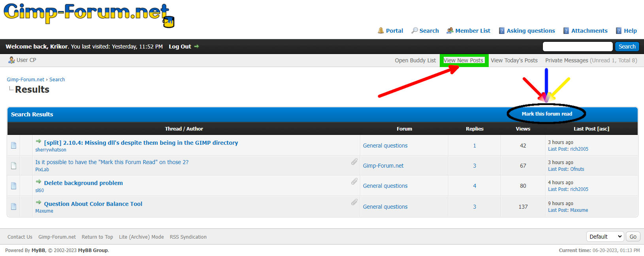This screenshot has width=644, height=256.
Task: Open the Asking questions page
Action: point(531,31)
